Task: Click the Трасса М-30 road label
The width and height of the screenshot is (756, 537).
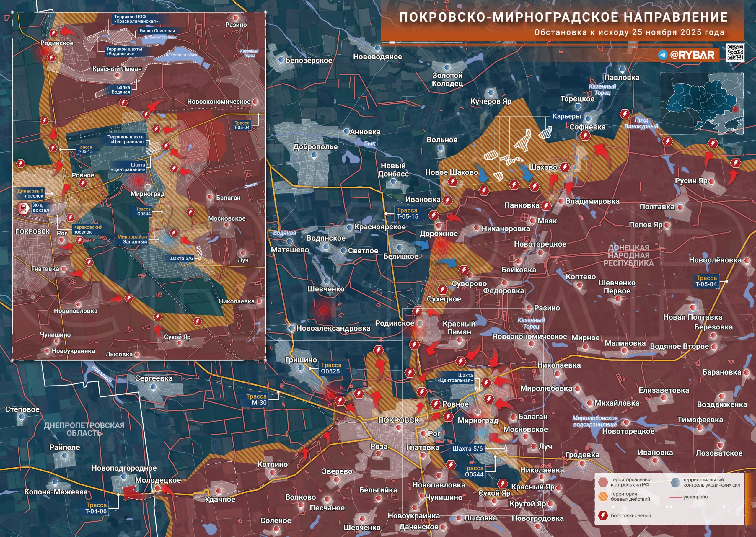Action: click(x=256, y=399)
